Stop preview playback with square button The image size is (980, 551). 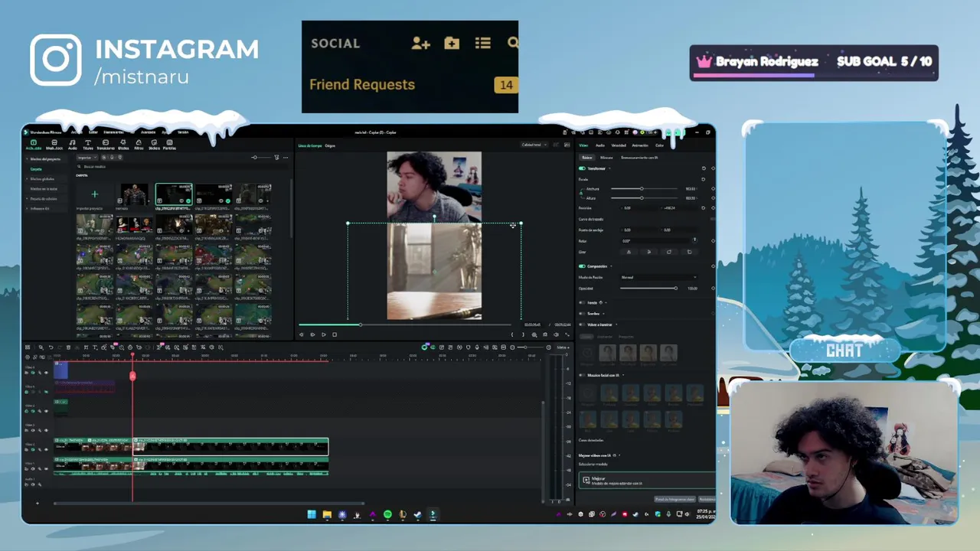335,334
